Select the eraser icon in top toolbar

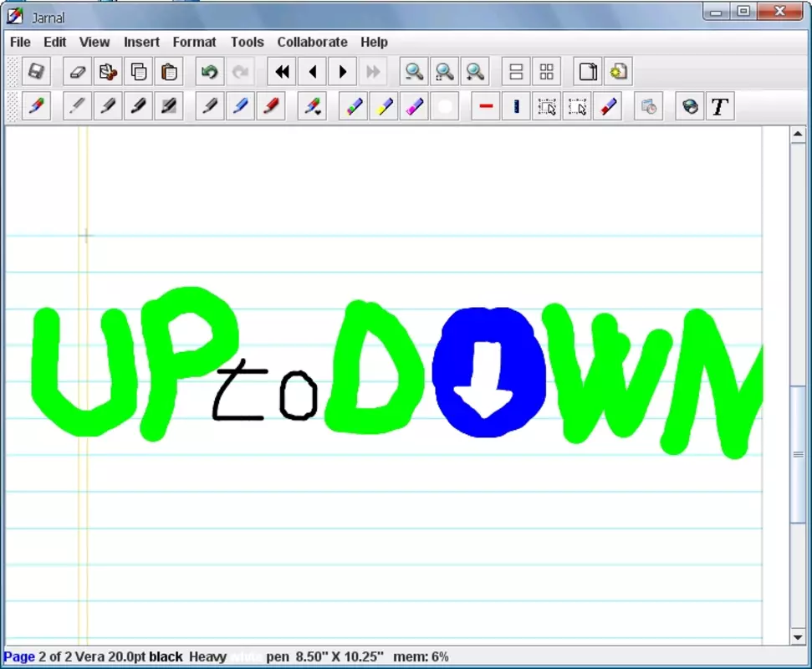click(77, 71)
